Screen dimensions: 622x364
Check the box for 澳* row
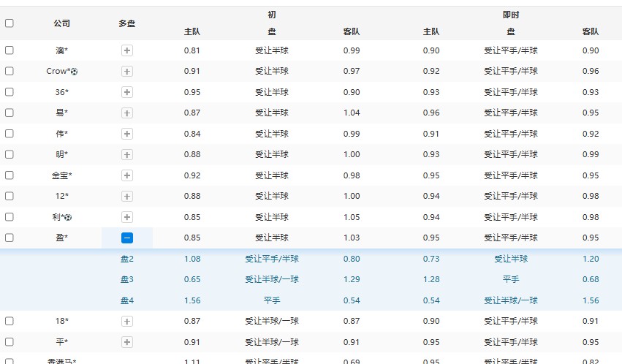point(10,50)
